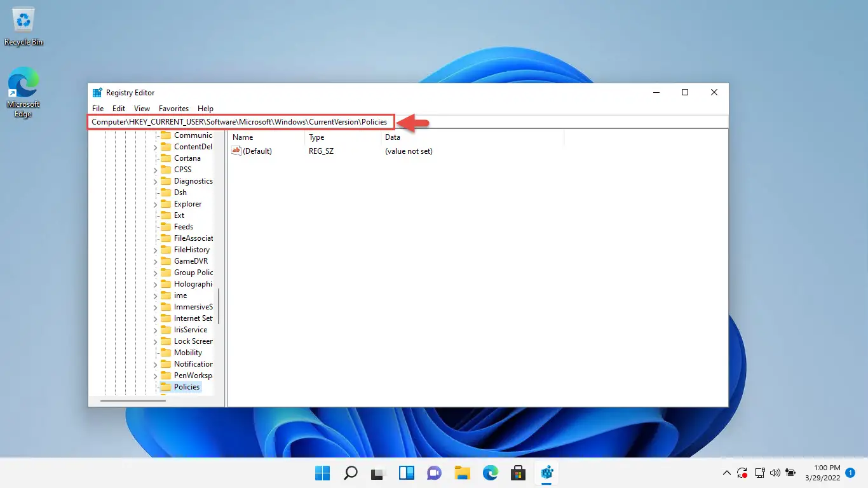Click the REG_SZ type cell
The image size is (868, 488).
pyautogui.click(x=321, y=151)
